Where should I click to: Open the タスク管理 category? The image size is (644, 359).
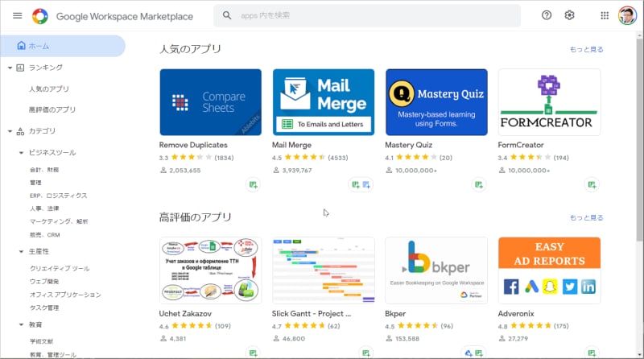click(44, 307)
